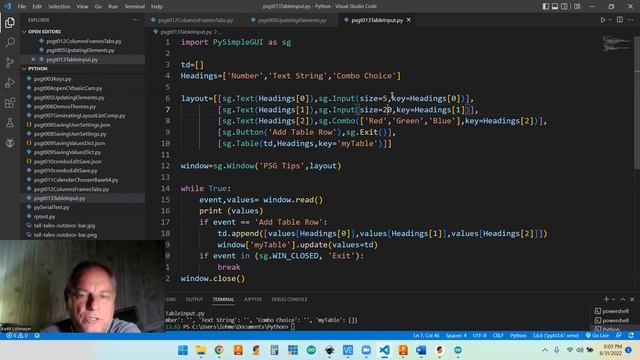This screenshot has height=360, width=640.
Task: Open psgt011CalendarChooserBase64.py file
Action: pos(76,180)
